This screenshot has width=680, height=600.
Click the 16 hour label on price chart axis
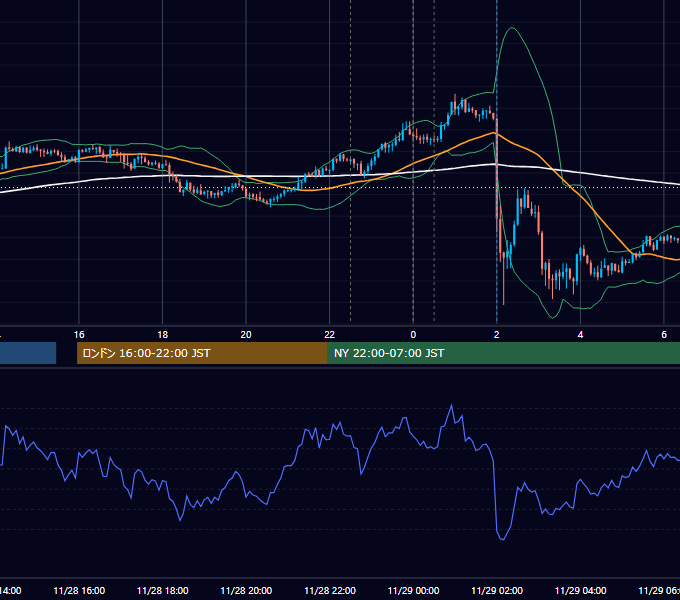(x=79, y=335)
